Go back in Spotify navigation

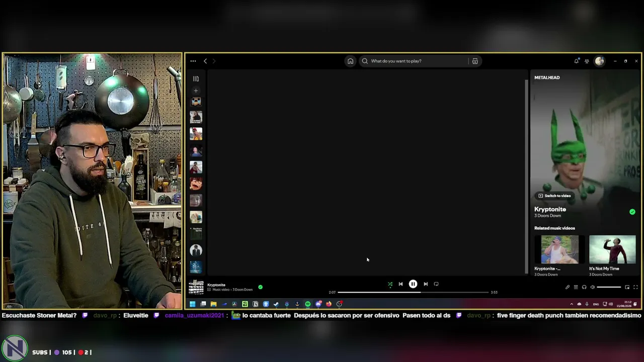point(205,61)
